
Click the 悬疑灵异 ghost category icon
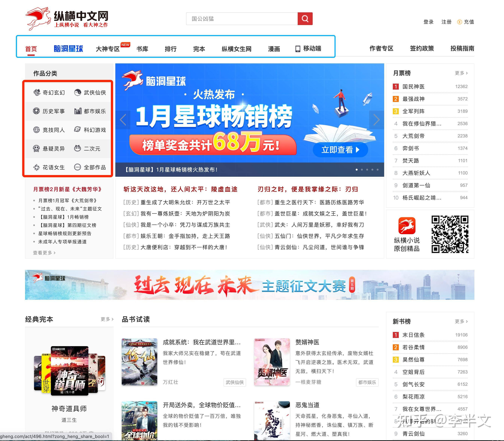37,149
